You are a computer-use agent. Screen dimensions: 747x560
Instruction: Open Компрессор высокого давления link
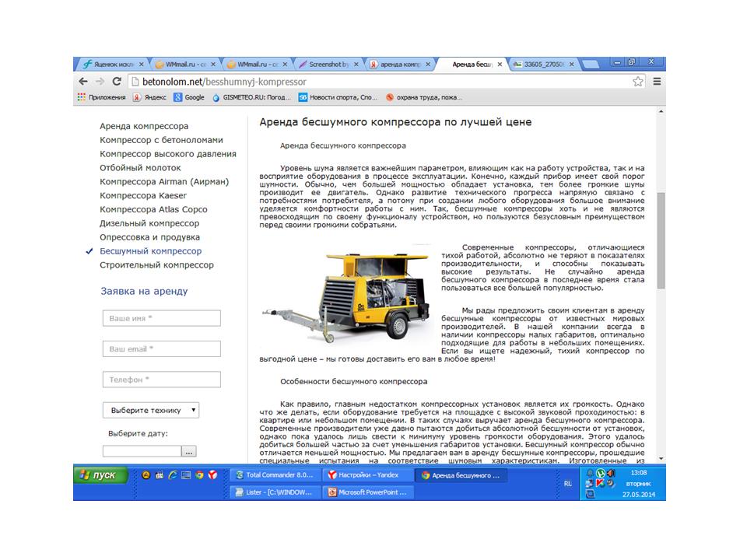click(x=168, y=154)
